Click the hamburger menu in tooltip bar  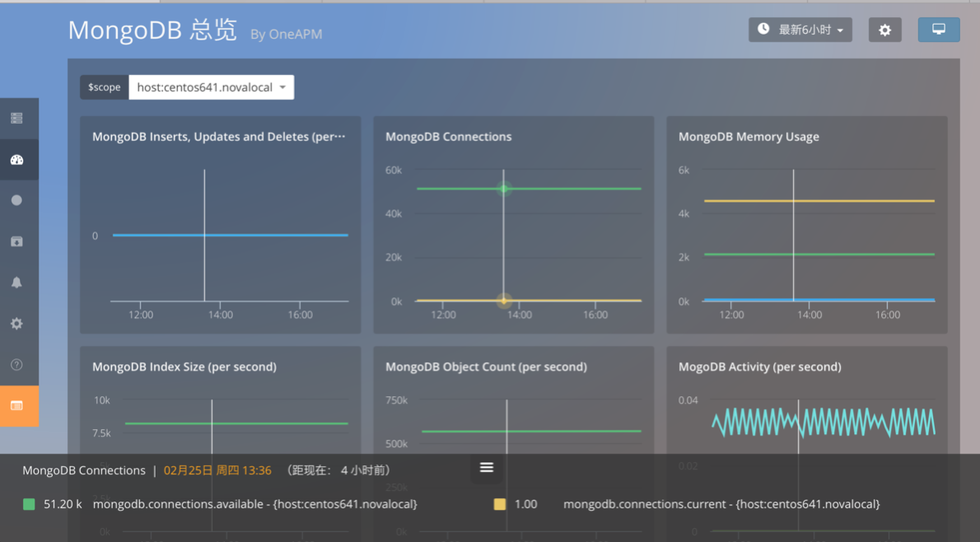pos(487,468)
